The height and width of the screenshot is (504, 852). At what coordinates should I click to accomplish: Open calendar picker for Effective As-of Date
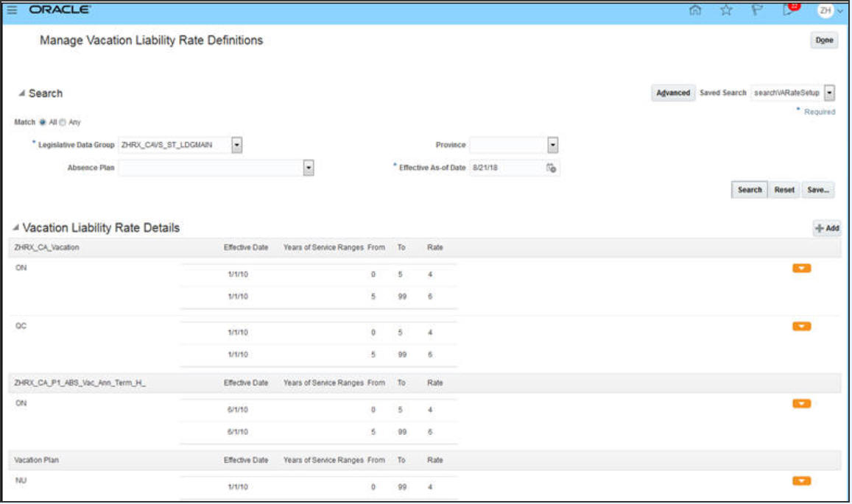551,168
